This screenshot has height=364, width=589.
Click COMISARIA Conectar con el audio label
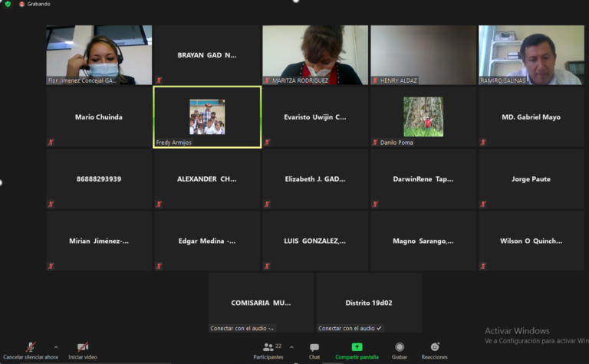click(x=242, y=328)
